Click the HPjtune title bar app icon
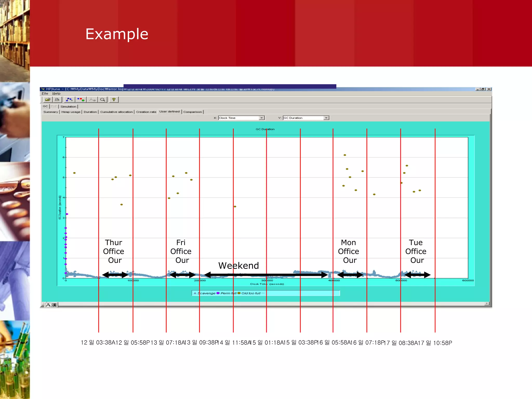The height and width of the screenshot is (399, 532). (43, 89)
